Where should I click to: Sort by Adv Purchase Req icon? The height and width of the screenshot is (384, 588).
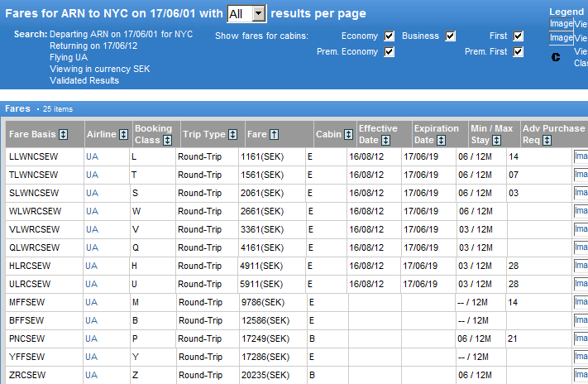[547, 140]
